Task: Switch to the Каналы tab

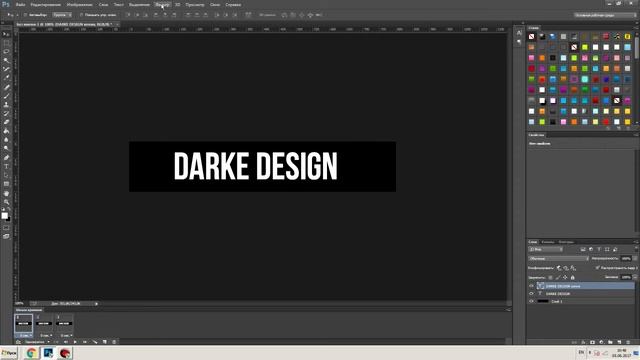Action: (x=548, y=242)
